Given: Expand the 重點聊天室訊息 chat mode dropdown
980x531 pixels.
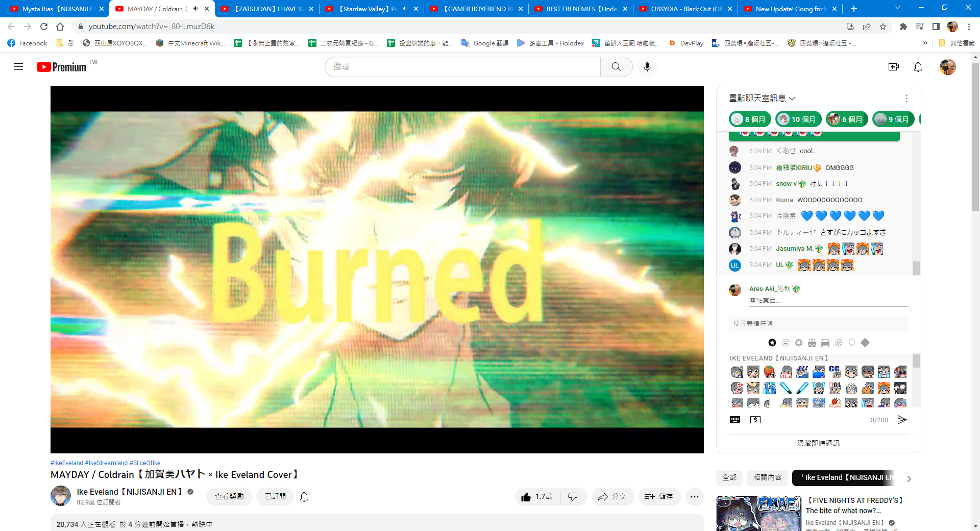Looking at the screenshot, I should pos(762,98).
